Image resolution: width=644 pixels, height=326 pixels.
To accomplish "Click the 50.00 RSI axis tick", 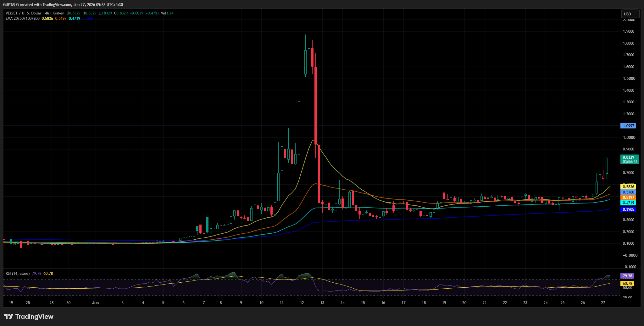I will [627, 288].
